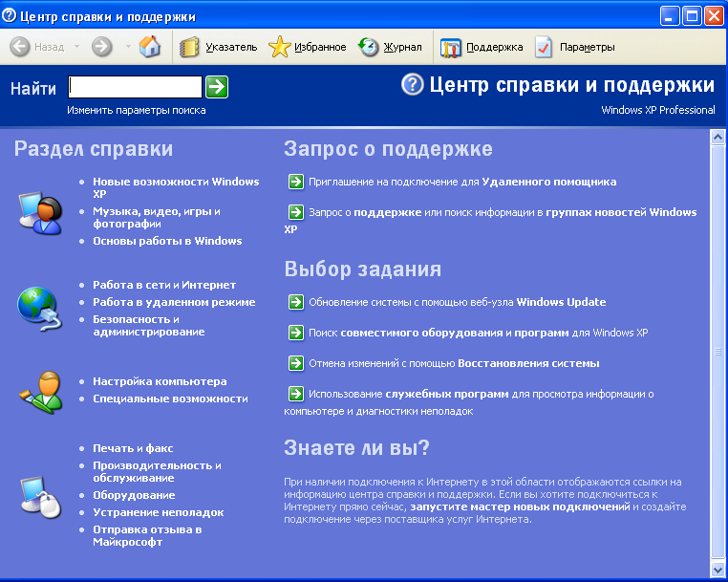Go to Home page house icon
728x582 pixels.
click(x=149, y=47)
